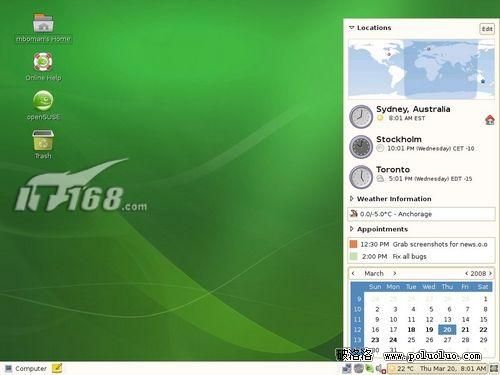Click the Stockholm clock face icon
The height and width of the screenshot is (375, 500).
[x=361, y=147]
